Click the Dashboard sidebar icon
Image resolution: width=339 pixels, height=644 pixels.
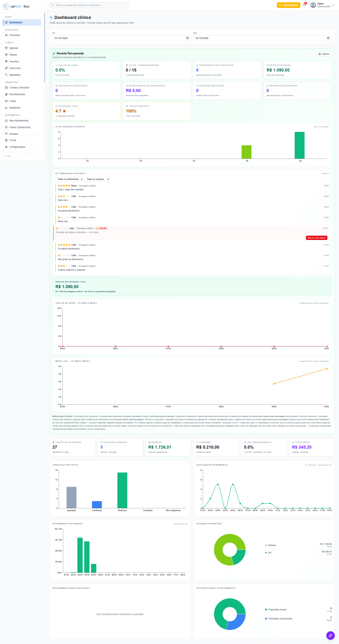(6, 22)
